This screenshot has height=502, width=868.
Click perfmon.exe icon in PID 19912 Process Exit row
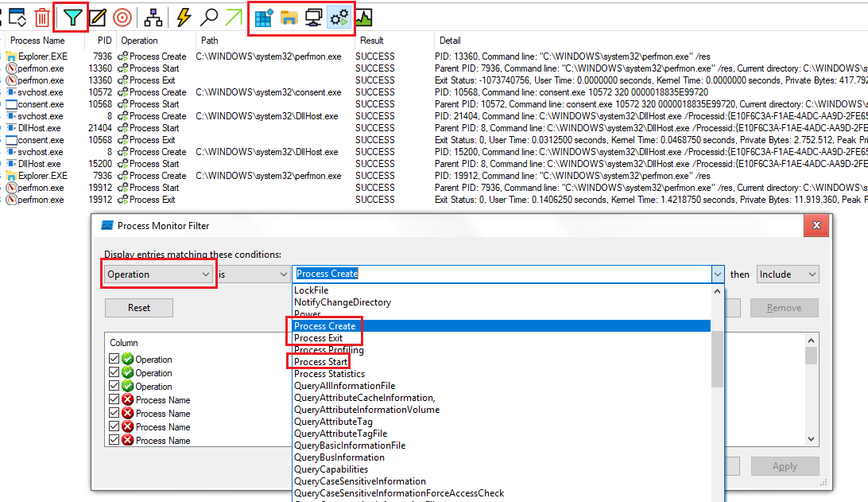tap(11, 200)
